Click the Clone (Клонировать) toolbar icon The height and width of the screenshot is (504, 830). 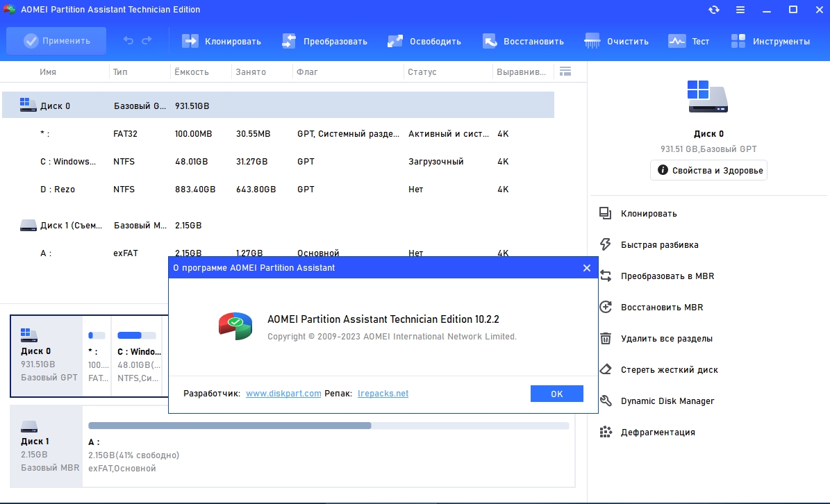190,41
